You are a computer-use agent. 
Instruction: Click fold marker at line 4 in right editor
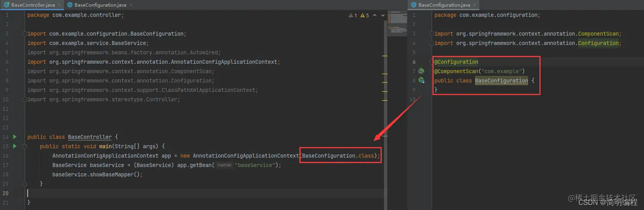tap(432, 43)
